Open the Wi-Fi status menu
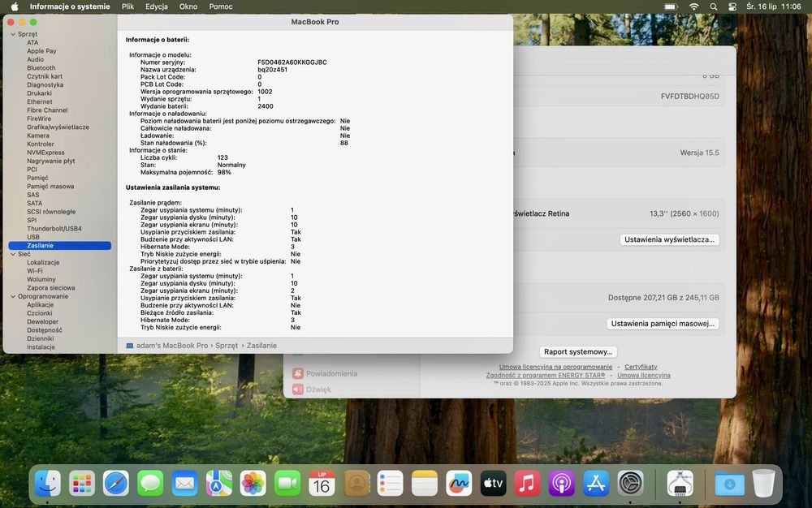This screenshot has height=508, width=812. [x=694, y=6]
